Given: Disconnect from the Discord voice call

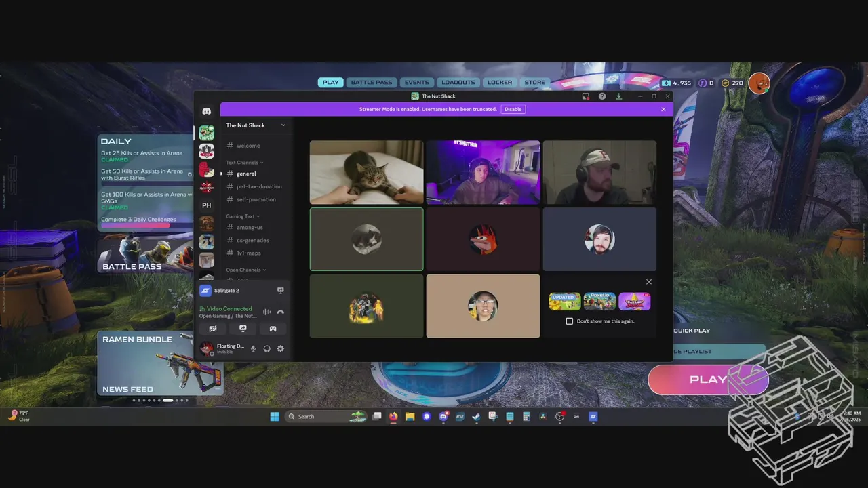Looking at the screenshot, I should [280, 312].
